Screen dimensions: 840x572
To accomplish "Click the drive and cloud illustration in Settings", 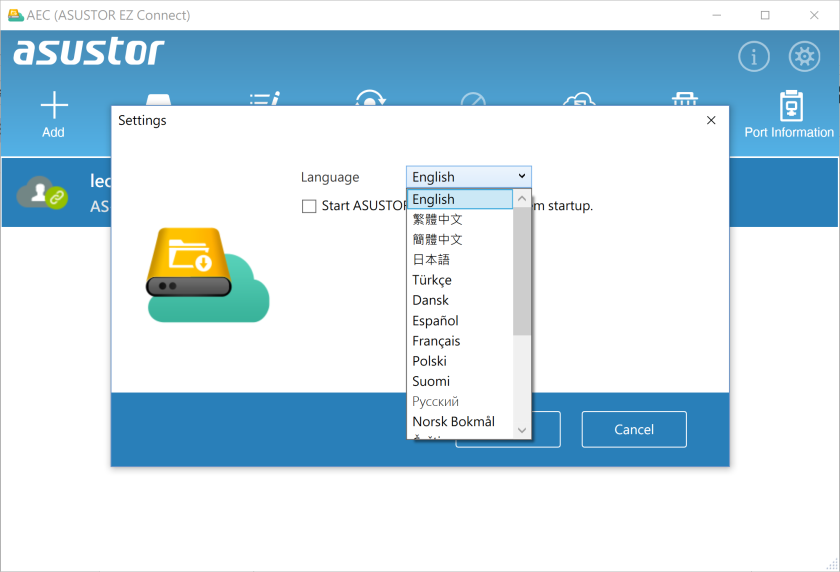I will click(x=208, y=275).
